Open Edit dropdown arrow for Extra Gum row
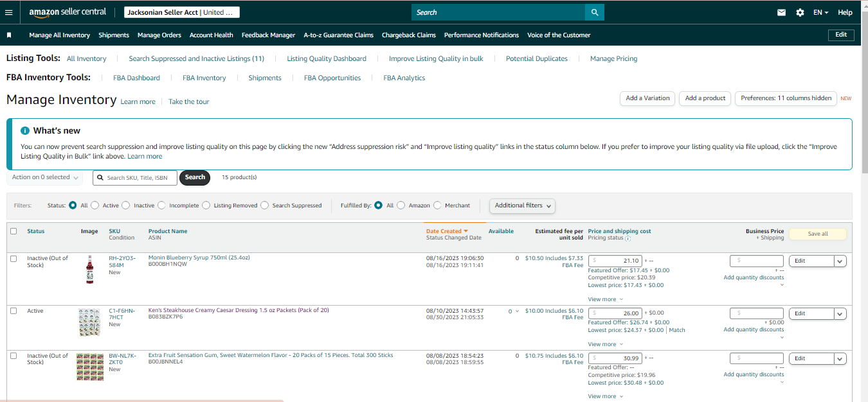Image resolution: width=868 pixels, height=402 pixels. (840, 358)
